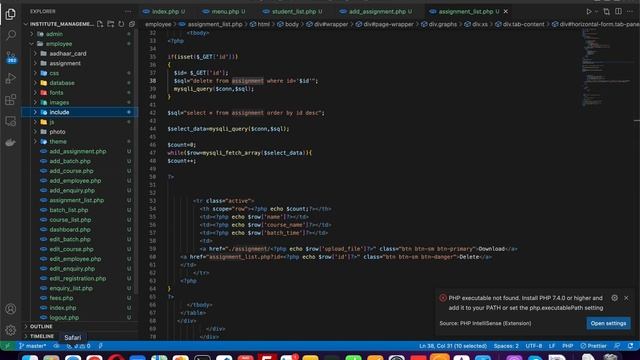Close the assignment_list.php tab
The image size is (640, 360).
click(x=506, y=11)
